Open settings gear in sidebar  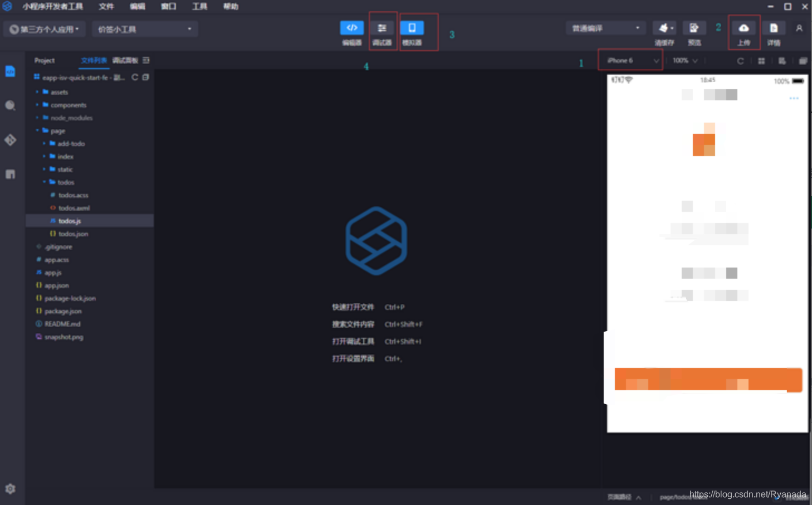10,489
